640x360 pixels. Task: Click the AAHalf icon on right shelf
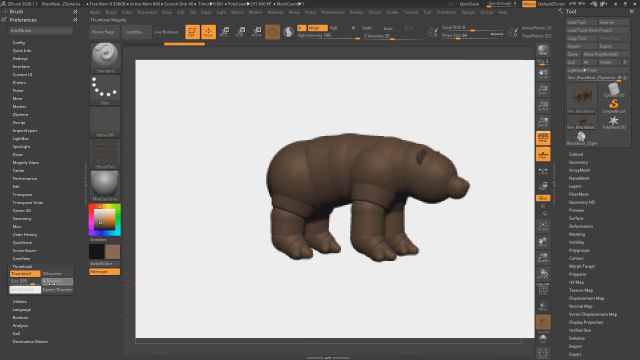[543, 122]
